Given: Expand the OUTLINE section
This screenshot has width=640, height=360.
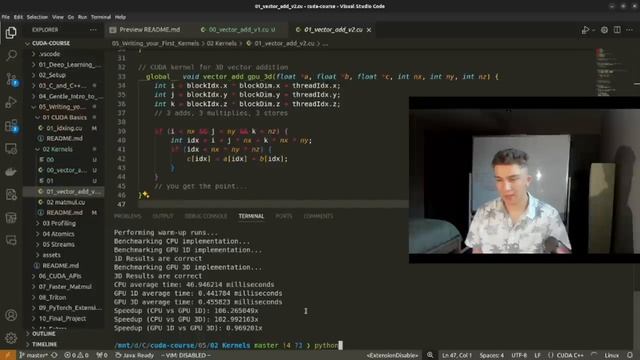Looking at the screenshot, I should (43, 334).
